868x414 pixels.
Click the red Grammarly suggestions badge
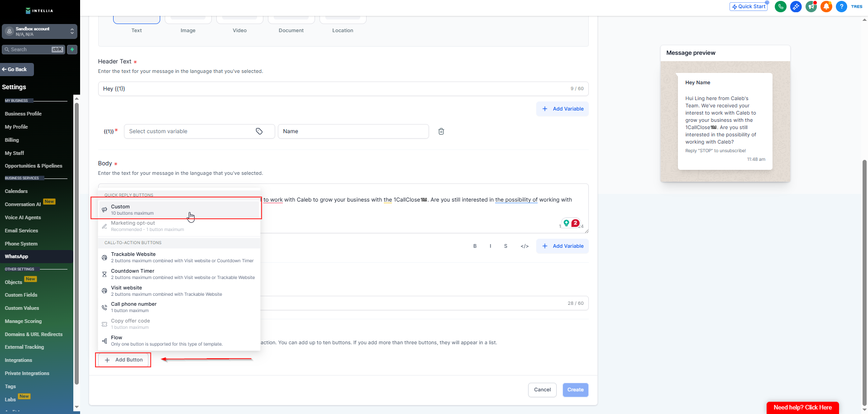pos(575,223)
